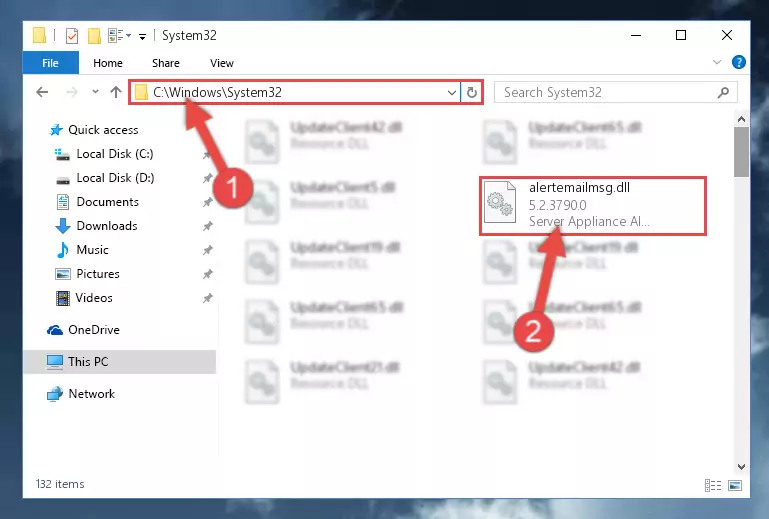
Task: Open Downloads in the sidebar
Action: pyautogui.click(x=97, y=226)
